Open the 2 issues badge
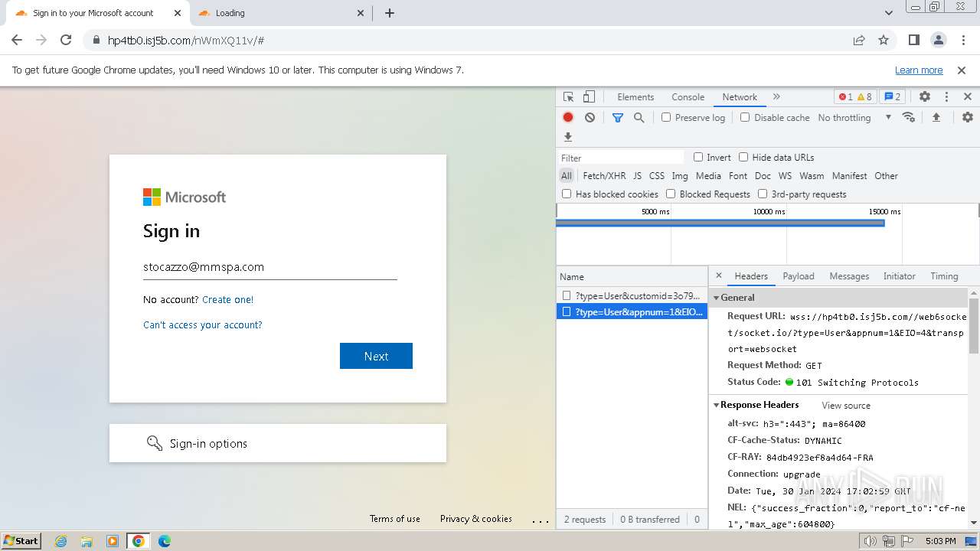Screen dimensions: 980x551 coord(892,97)
